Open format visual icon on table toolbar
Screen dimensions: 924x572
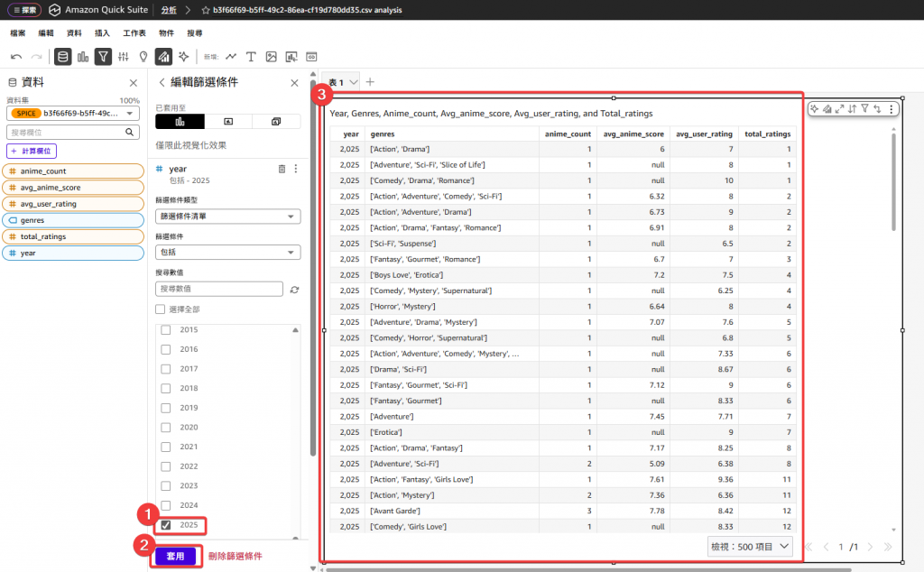827,108
